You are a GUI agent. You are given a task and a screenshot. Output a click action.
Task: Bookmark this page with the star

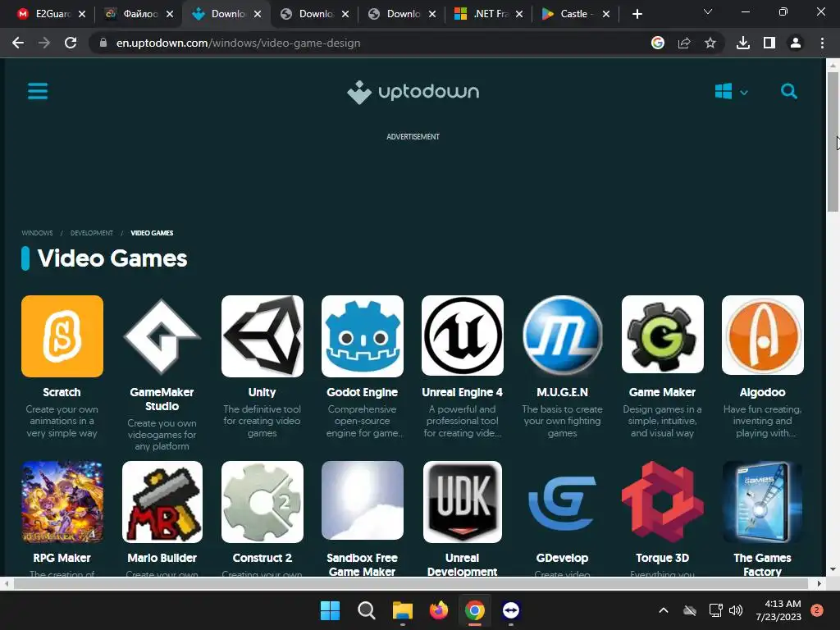click(x=710, y=43)
